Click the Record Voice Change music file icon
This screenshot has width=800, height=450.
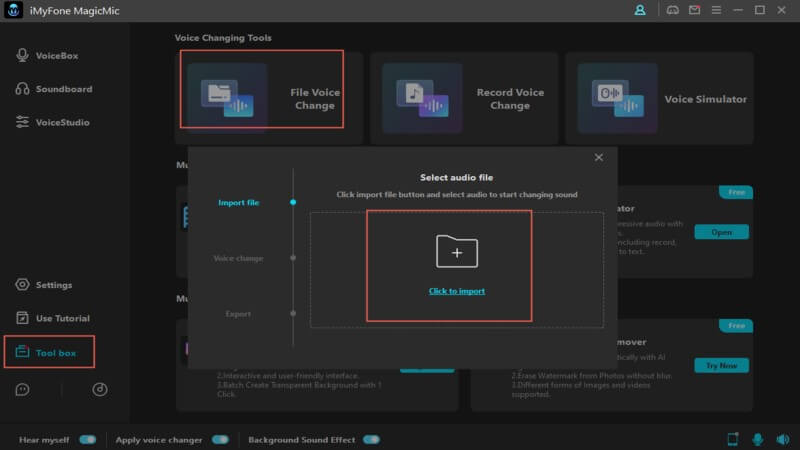pos(422,98)
